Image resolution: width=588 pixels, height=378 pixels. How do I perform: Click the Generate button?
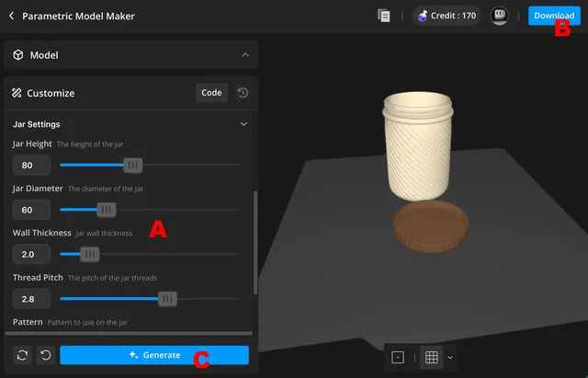(154, 355)
